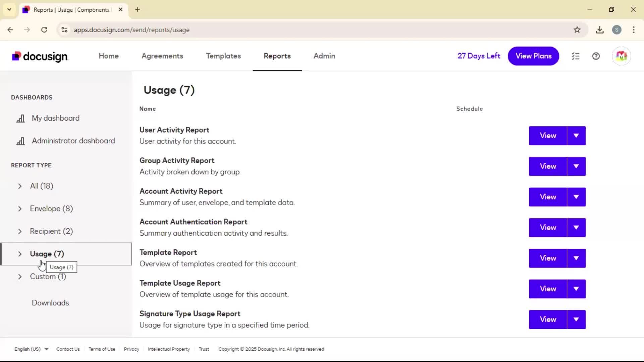Viewport: 644px width, 362px height.
Task: Open the user profile avatar
Action: point(622,56)
